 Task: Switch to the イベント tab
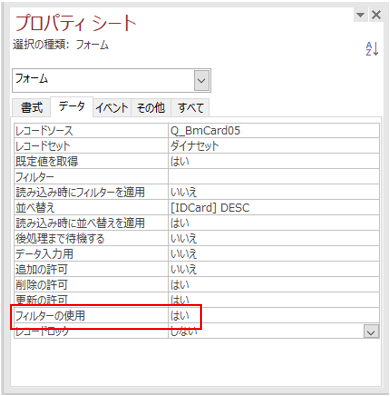click(x=112, y=108)
